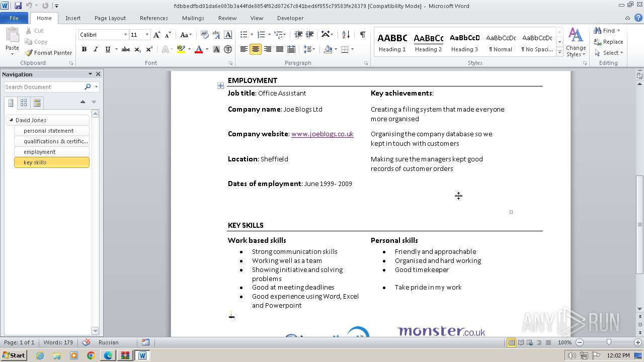Open the Review tab
Image resolution: width=644 pixels, height=362 pixels.
coord(227,18)
